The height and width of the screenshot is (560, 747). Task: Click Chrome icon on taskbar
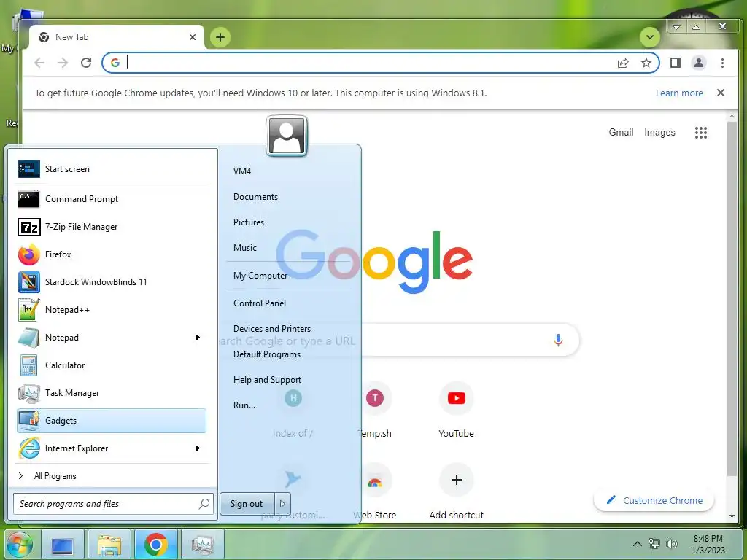(156, 545)
